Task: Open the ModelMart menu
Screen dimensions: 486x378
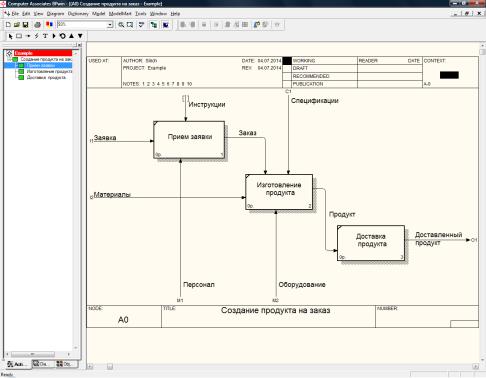Action: click(120, 14)
